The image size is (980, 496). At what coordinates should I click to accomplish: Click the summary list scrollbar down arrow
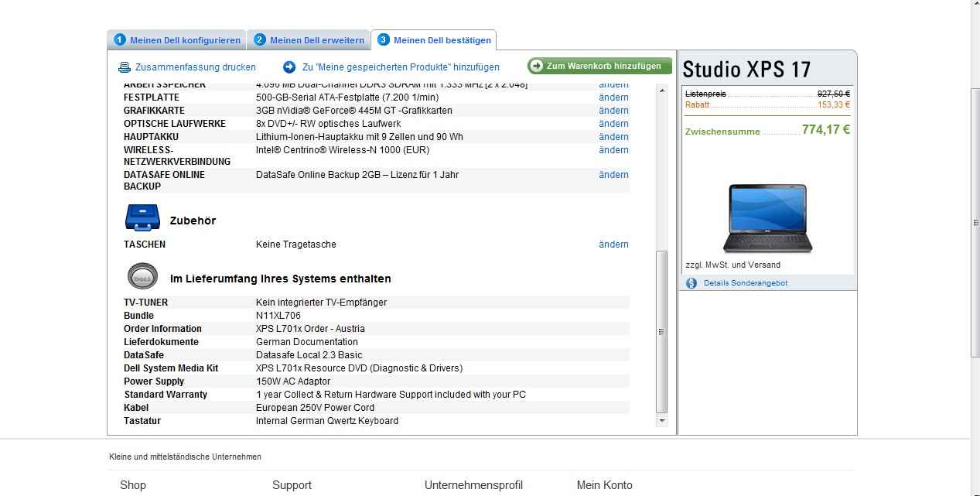[x=661, y=421]
